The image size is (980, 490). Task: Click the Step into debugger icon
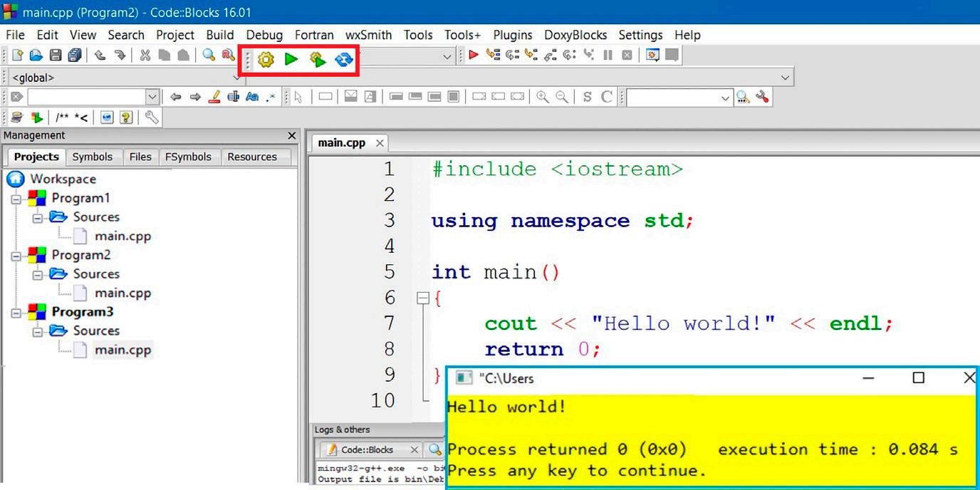531,55
